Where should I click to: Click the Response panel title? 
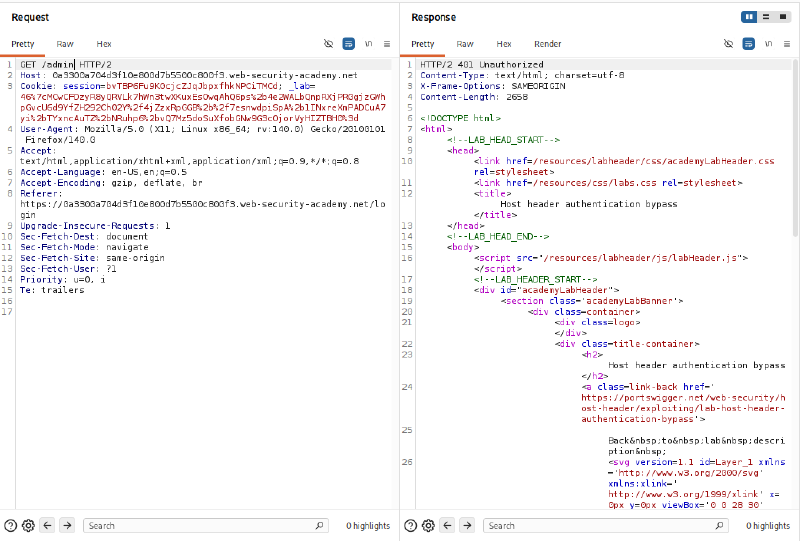point(434,17)
